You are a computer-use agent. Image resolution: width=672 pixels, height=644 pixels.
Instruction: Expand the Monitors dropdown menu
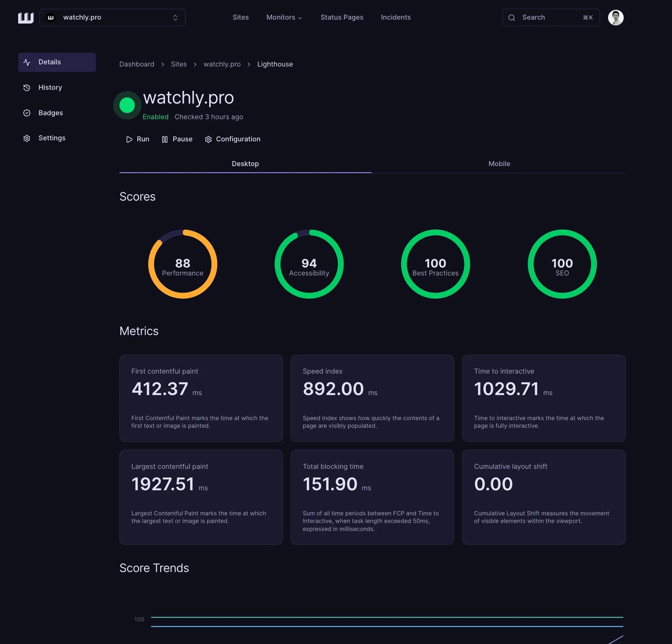tap(284, 17)
